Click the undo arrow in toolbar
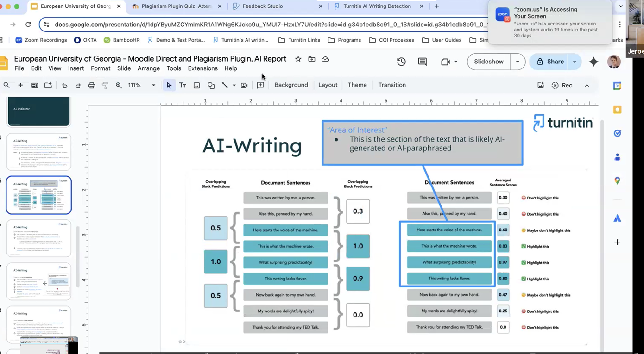The image size is (644, 354). 64,85
